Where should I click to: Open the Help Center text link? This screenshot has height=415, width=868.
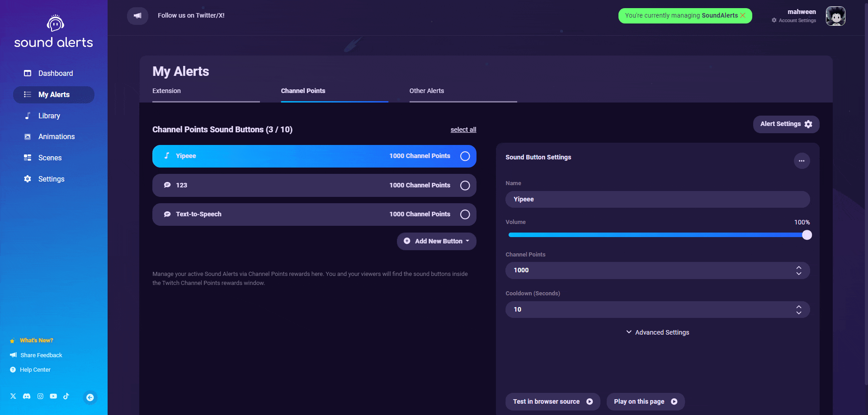[x=35, y=370]
